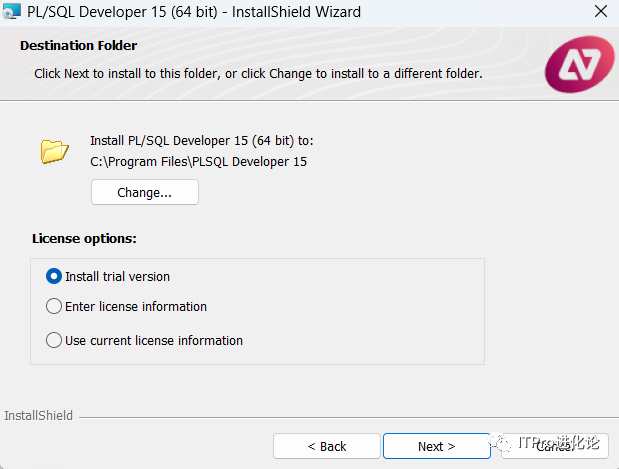Click the License options label
Viewport: 619px width, 469px height.
pos(84,239)
